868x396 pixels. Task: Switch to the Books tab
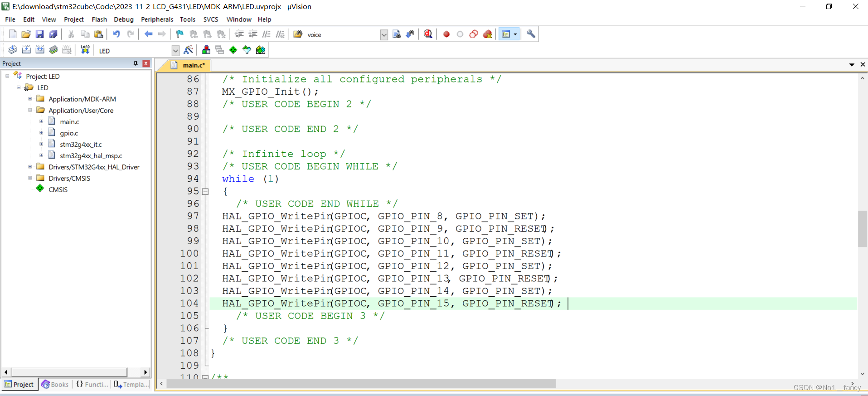55,384
